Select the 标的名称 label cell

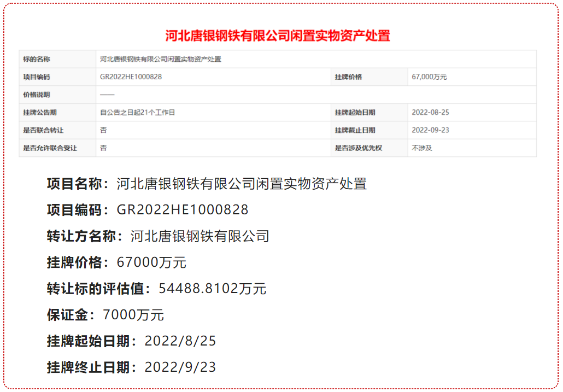[x=57, y=59]
